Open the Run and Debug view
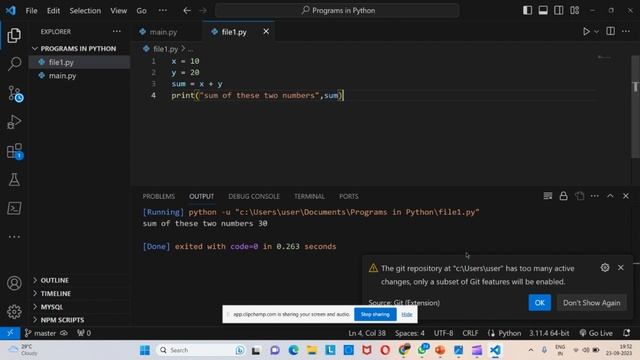Image resolution: width=640 pixels, height=360 pixels. (14, 122)
